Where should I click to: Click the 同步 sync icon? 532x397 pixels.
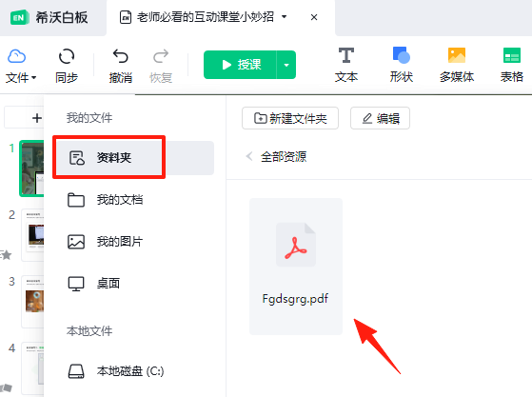[67, 66]
